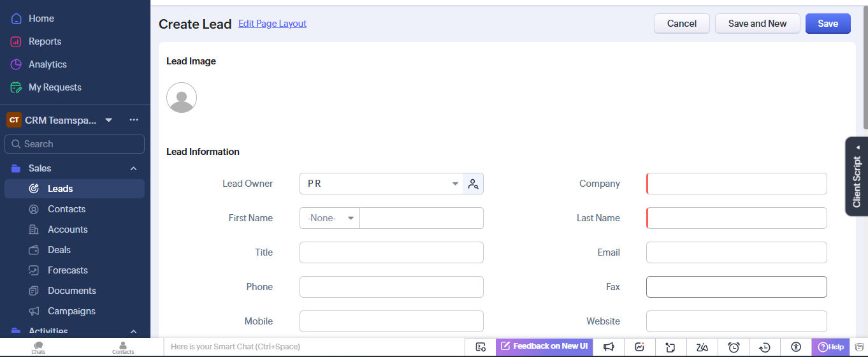868x357 pixels.
Task: Click the Analytics pie icon
Action: [x=17, y=64]
